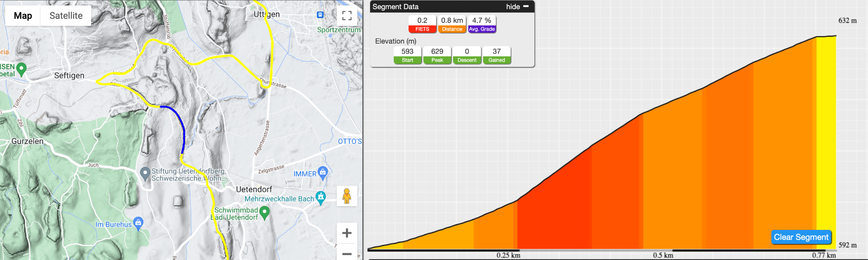Toggle fullscreen map view icon
This screenshot has height=260, width=868.
(x=347, y=16)
